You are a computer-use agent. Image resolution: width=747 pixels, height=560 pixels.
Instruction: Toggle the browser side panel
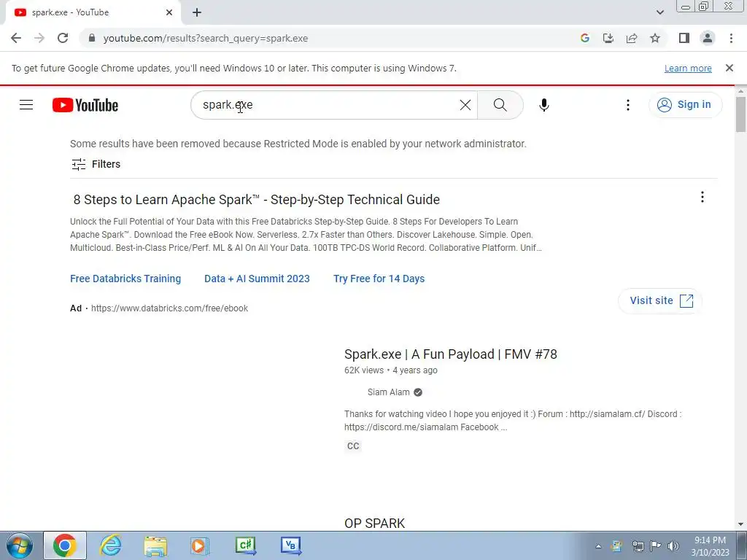(684, 38)
